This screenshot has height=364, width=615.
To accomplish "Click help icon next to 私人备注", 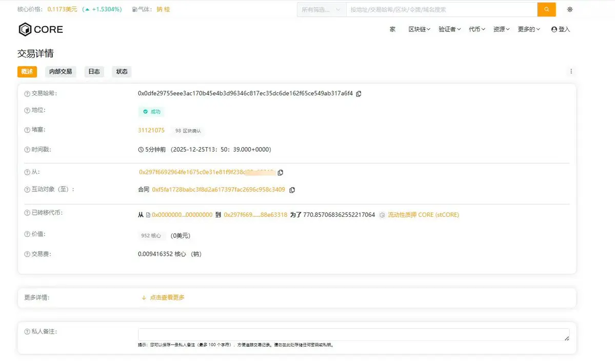I will pos(27,332).
